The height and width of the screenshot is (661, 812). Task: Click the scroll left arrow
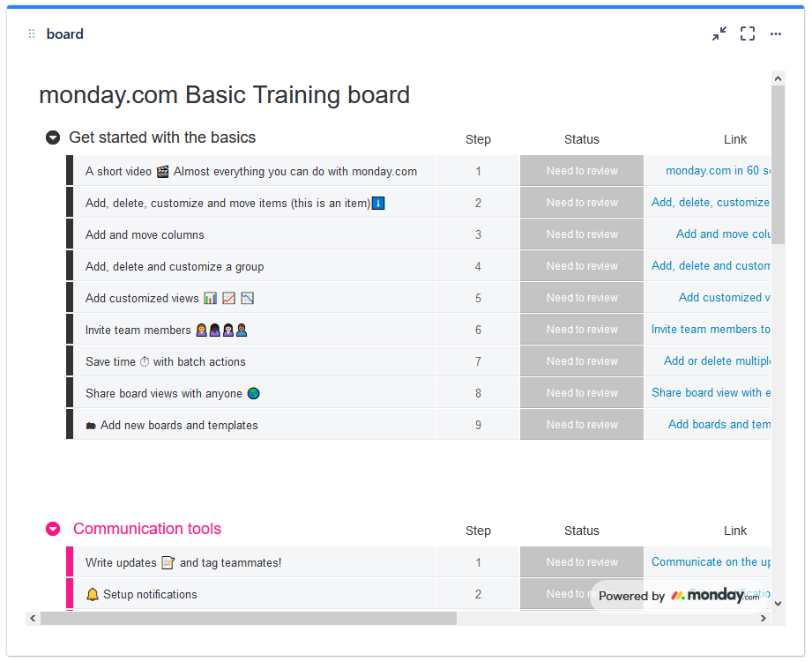point(33,618)
